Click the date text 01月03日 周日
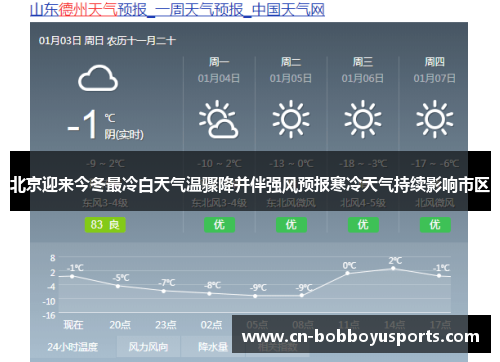Screen dimensions: 500x362 coord(72,41)
